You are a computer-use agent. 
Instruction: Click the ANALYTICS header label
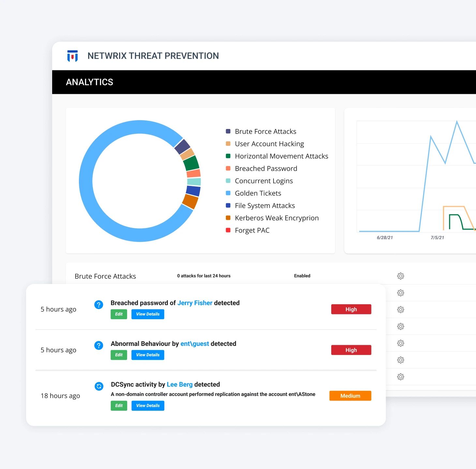[x=90, y=82]
